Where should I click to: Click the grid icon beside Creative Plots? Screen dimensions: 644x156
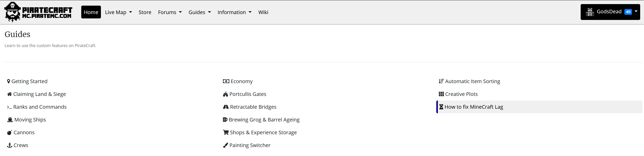pos(441,94)
